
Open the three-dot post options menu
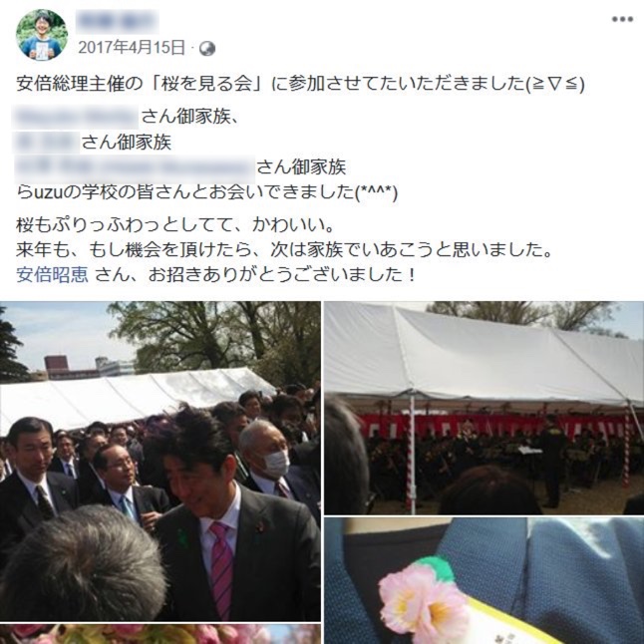[x=622, y=19]
